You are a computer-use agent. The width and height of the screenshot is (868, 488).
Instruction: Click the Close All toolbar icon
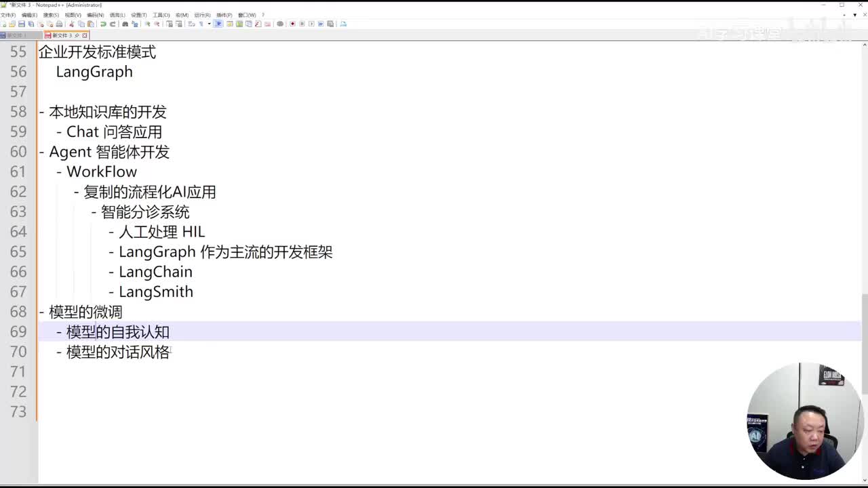coord(50,24)
